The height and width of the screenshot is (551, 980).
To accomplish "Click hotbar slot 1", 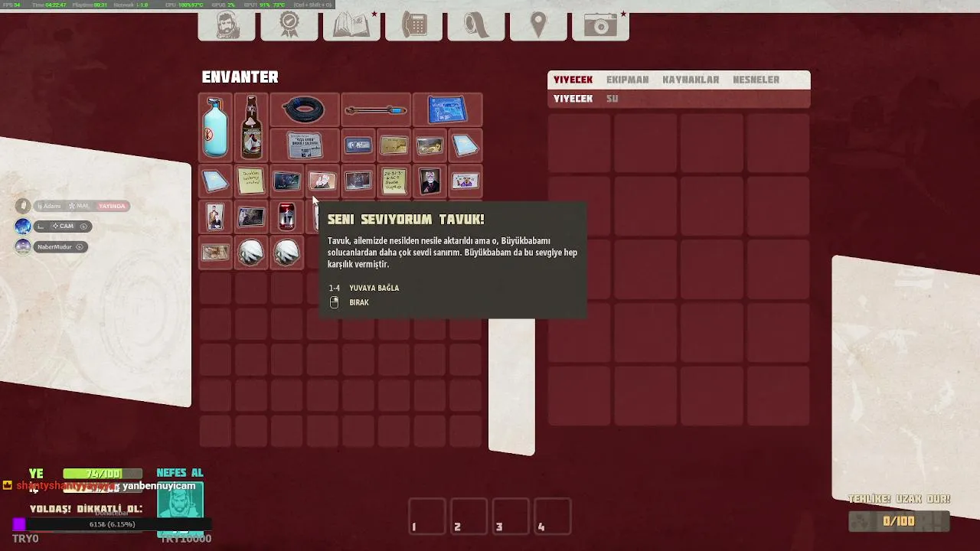I will (x=427, y=517).
